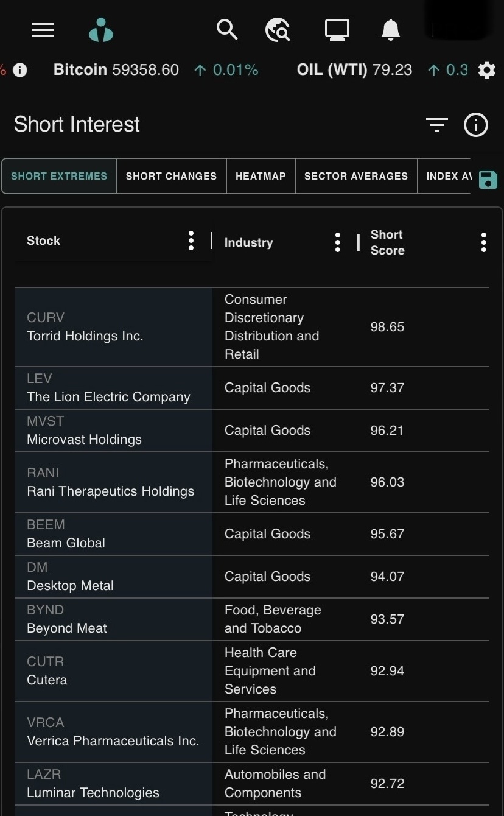
Task: Switch to the Heatmap tab
Action: (x=261, y=176)
